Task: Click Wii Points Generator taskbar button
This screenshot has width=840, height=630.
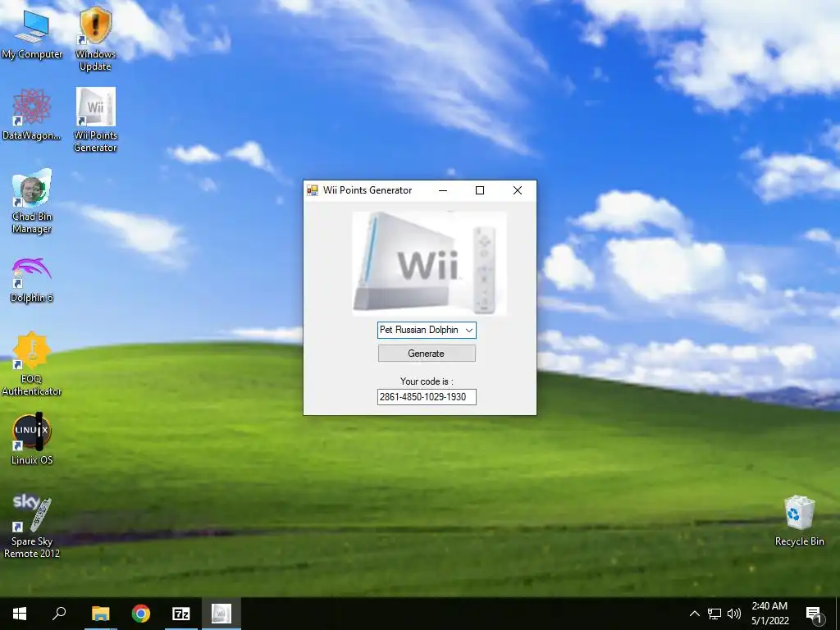Action: point(221,614)
